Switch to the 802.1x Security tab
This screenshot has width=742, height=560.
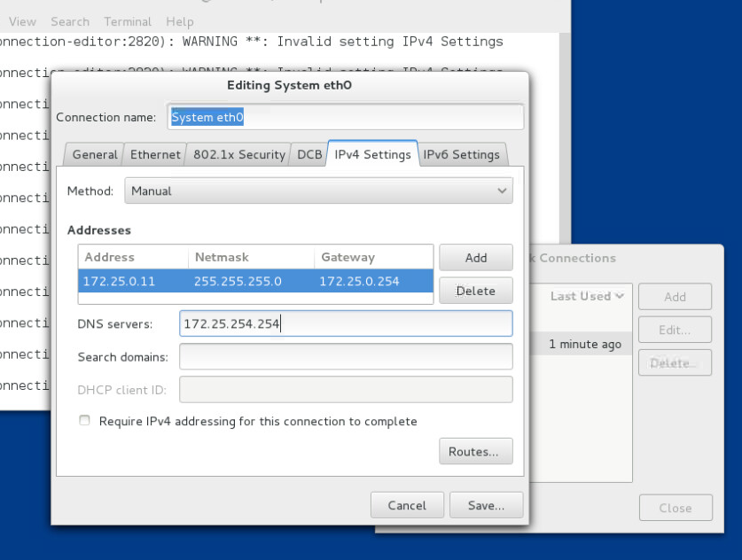tap(239, 155)
